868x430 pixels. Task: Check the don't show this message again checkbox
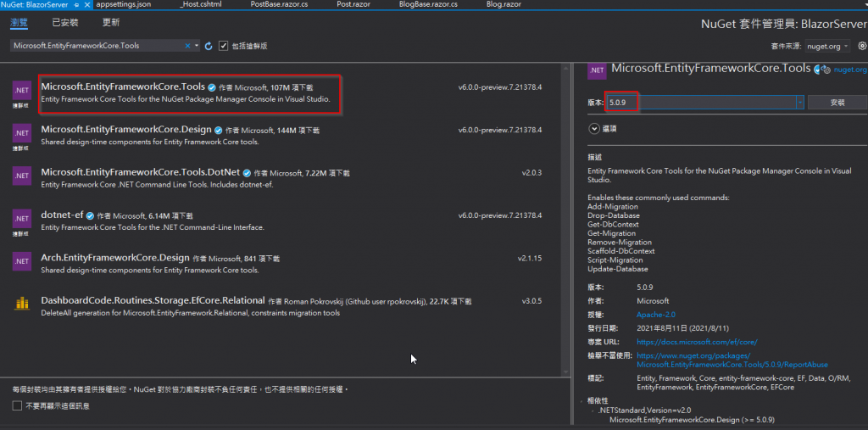17,406
